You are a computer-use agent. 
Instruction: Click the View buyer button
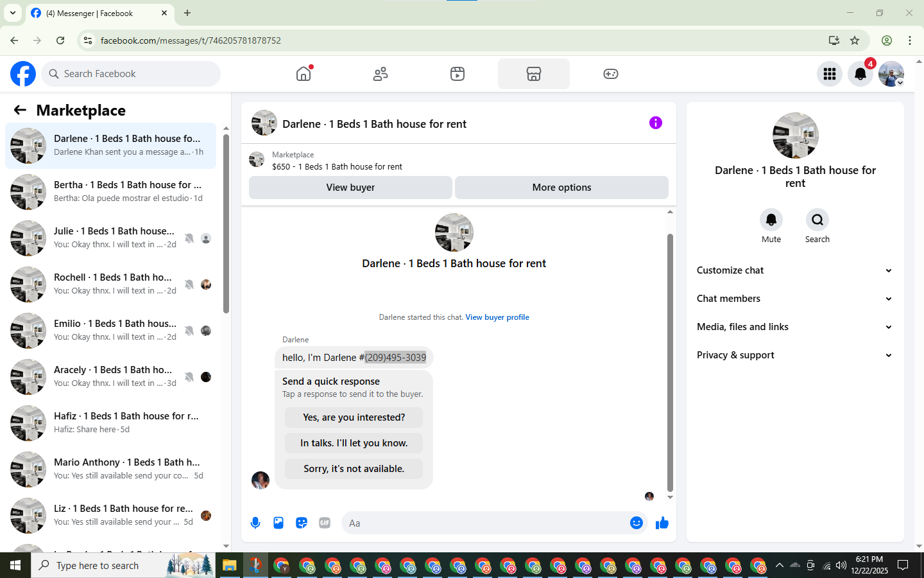(350, 188)
